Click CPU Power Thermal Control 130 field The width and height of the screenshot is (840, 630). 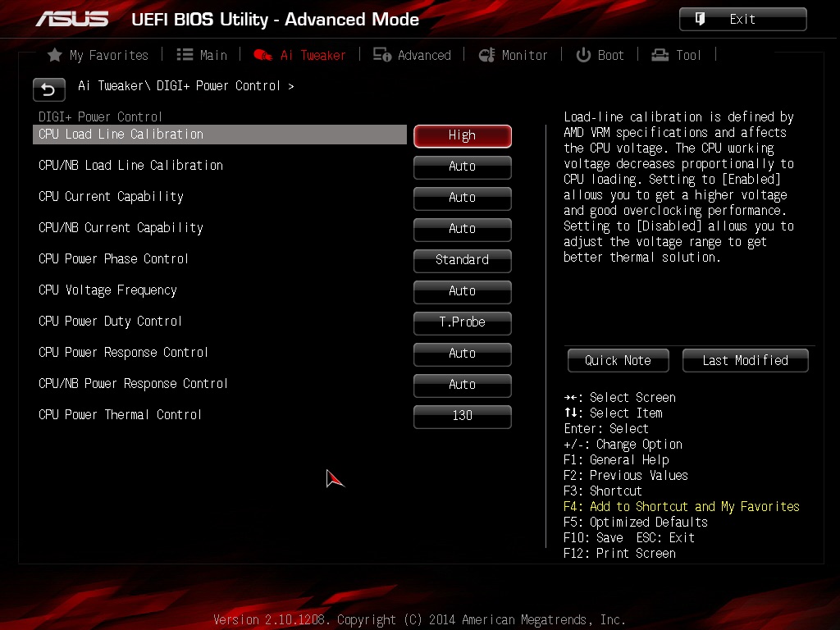(x=463, y=415)
